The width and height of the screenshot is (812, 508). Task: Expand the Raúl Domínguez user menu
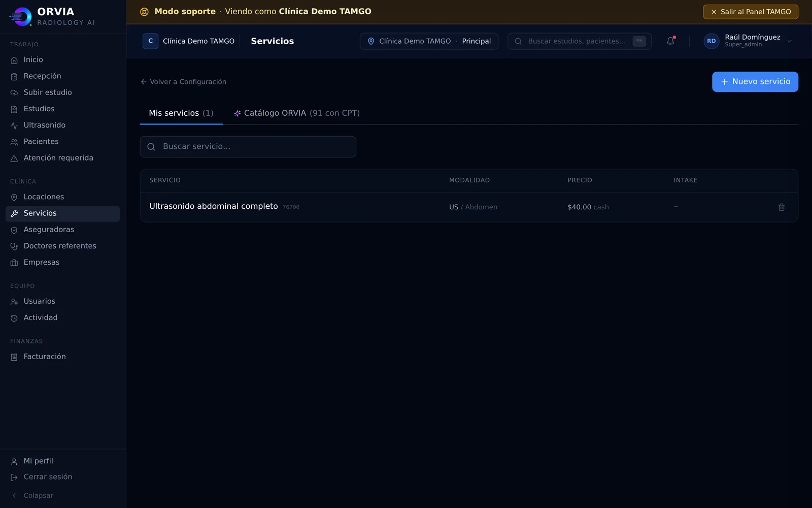pyautogui.click(x=748, y=41)
